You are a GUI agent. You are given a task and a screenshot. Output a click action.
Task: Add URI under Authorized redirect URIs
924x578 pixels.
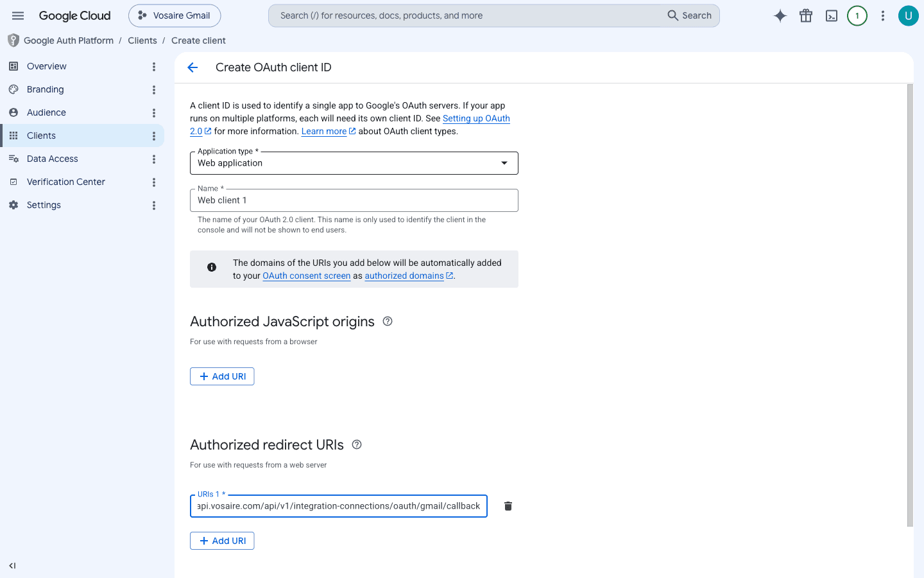coord(222,541)
